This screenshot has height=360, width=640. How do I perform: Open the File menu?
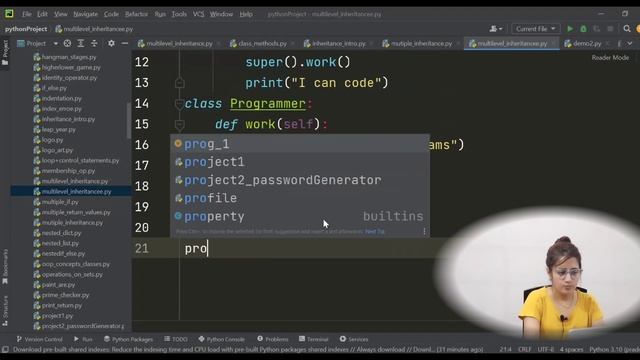point(27,14)
